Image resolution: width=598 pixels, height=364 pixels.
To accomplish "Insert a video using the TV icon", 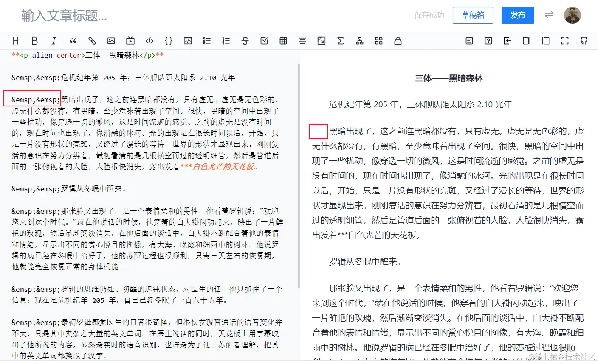I will [x=130, y=41].
